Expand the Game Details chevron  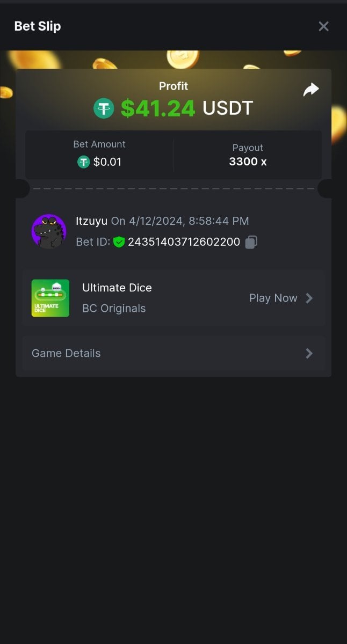(309, 353)
